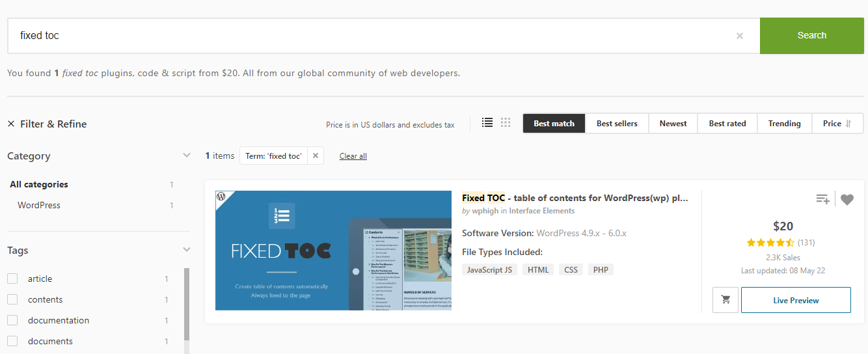Collapse the Category section

[187, 156]
